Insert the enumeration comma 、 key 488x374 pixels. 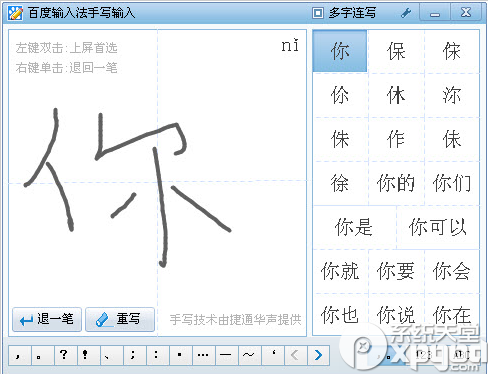pos(112,355)
